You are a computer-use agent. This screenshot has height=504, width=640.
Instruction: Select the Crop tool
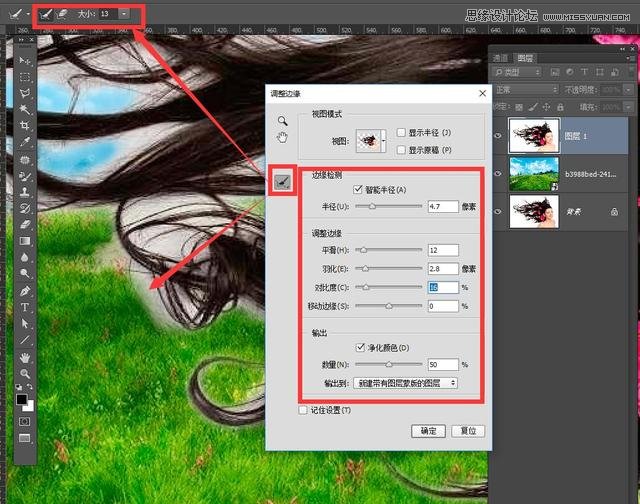(x=25, y=126)
